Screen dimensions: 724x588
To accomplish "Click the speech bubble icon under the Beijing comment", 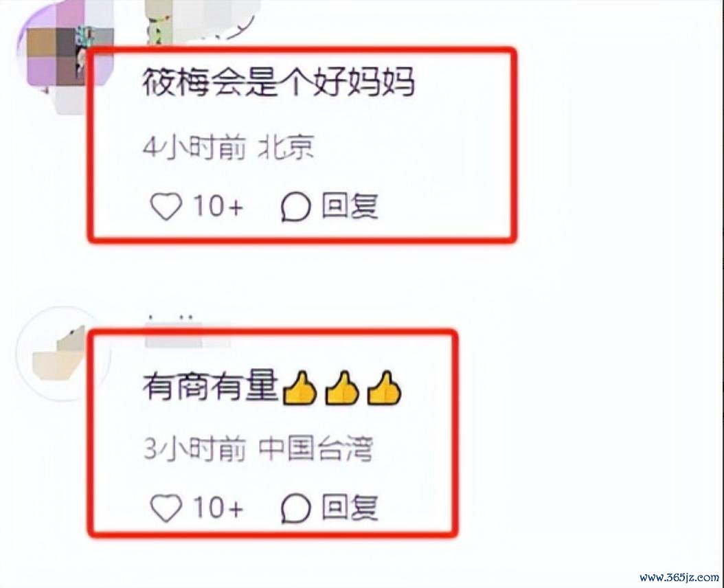I will tap(296, 207).
